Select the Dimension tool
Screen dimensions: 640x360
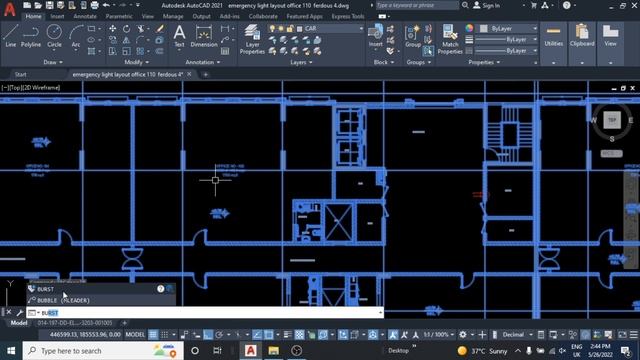point(204,36)
